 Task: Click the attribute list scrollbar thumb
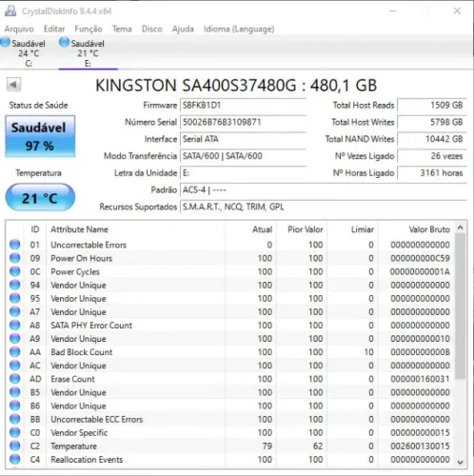(461, 306)
